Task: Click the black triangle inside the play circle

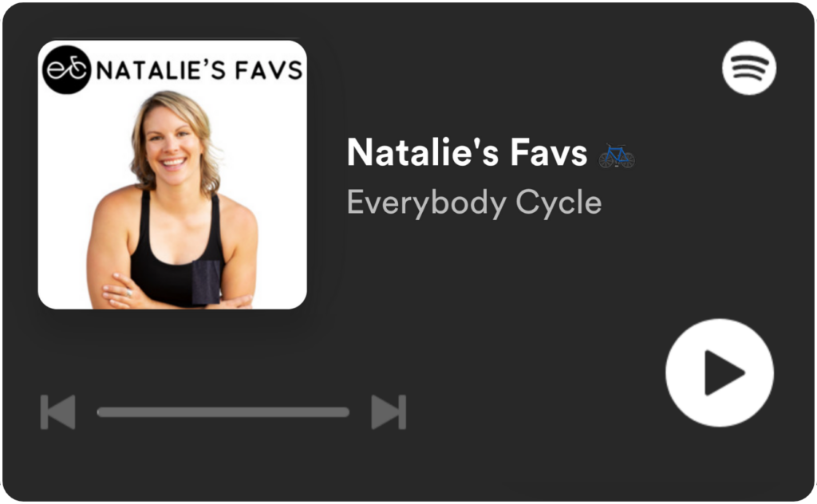Action: (724, 372)
